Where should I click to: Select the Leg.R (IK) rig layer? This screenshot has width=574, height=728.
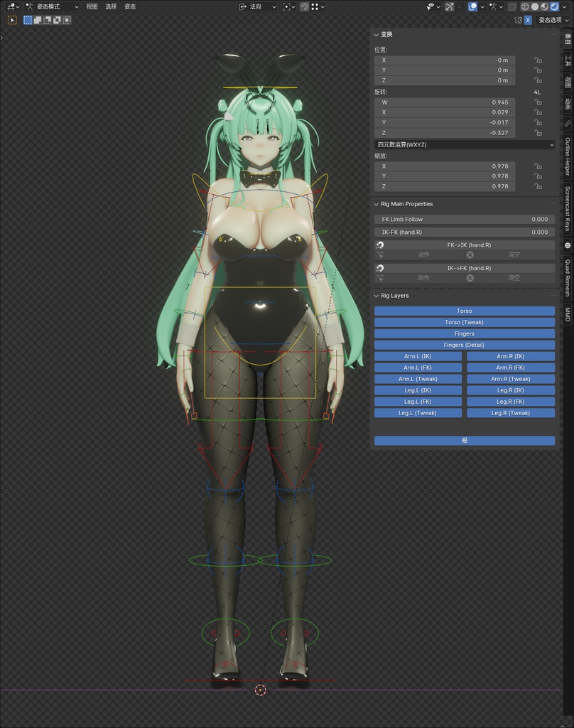coord(511,390)
